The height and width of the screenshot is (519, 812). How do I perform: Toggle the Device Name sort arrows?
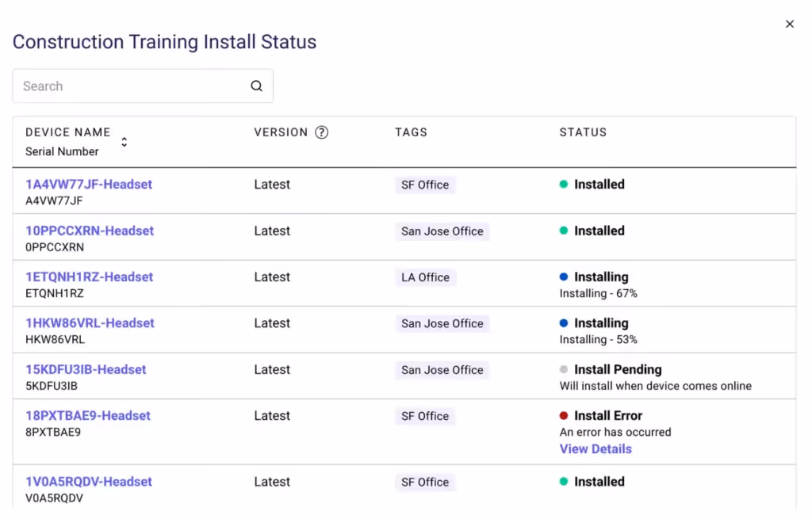click(124, 142)
